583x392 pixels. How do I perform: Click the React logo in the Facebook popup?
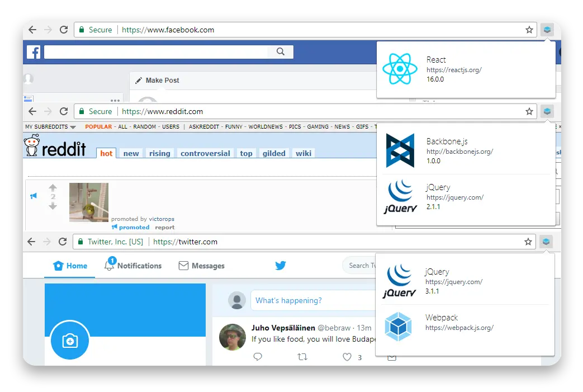(x=401, y=69)
